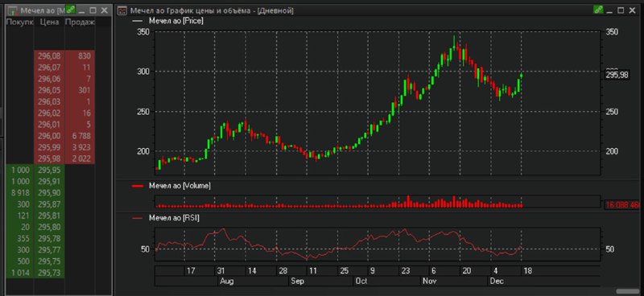The height and width of the screenshot is (296, 644).
Task: Select the Мечел ао [RSI] legend
Action: [175, 218]
